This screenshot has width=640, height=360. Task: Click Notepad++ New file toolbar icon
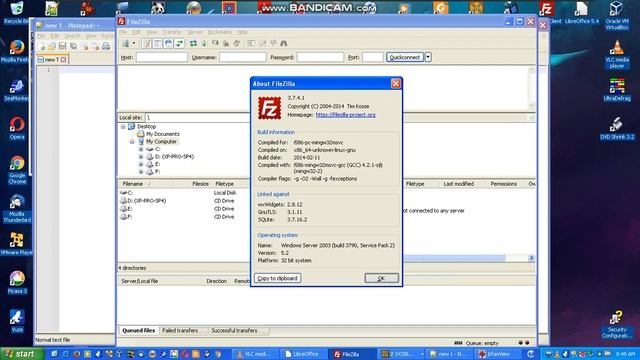[x=42, y=47]
